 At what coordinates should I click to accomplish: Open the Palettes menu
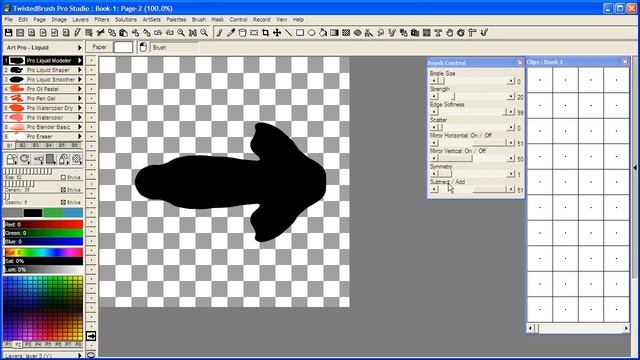click(176, 20)
